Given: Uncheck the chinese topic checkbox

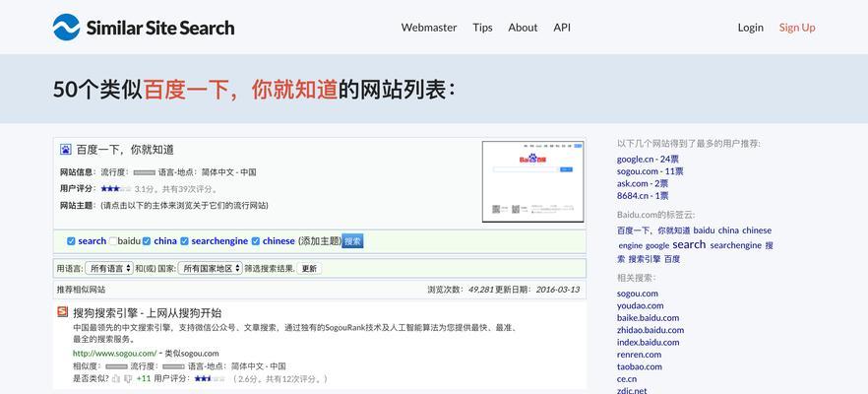Looking at the screenshot, I should coord(256,241).
